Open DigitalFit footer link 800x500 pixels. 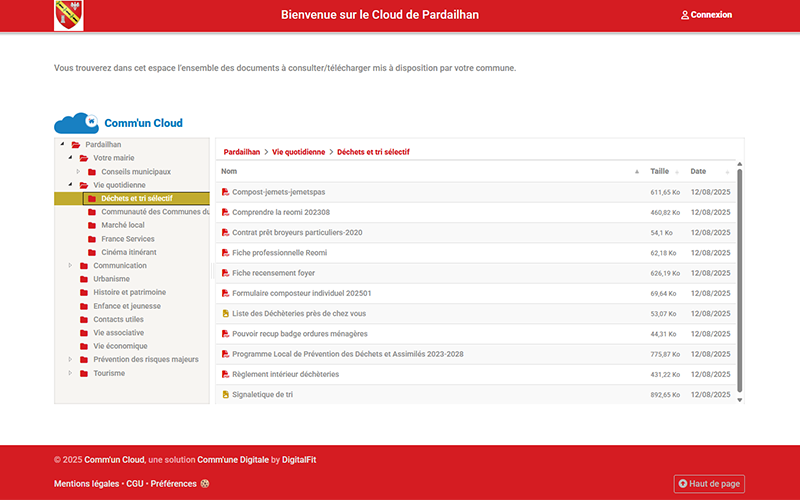tap(299, 460)
